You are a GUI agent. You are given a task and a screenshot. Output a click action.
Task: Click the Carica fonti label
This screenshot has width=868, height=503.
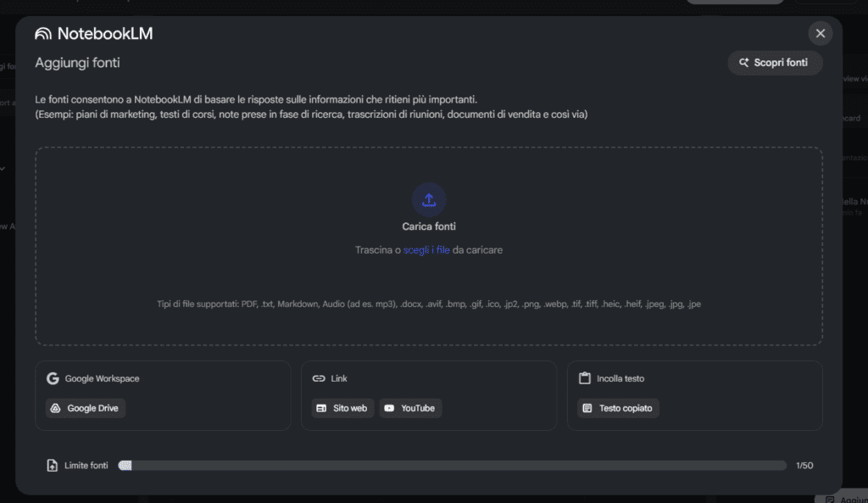tap(429, 226)
